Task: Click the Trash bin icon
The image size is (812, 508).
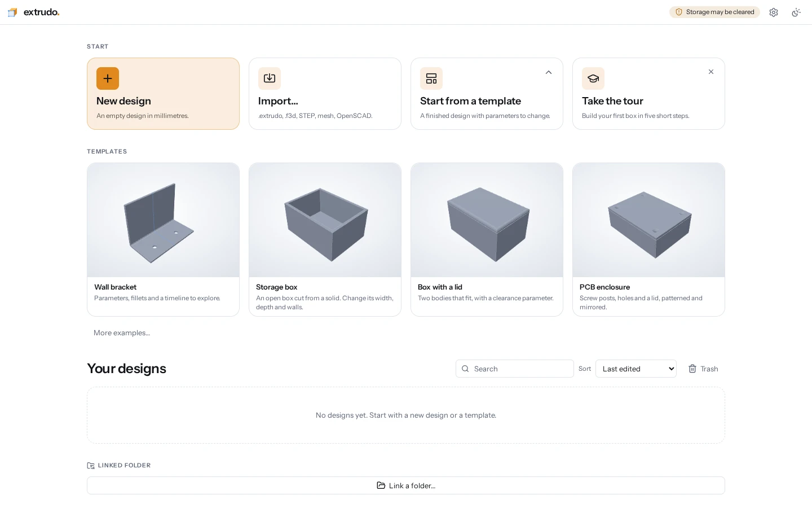Action: click(x=692, y=369)
